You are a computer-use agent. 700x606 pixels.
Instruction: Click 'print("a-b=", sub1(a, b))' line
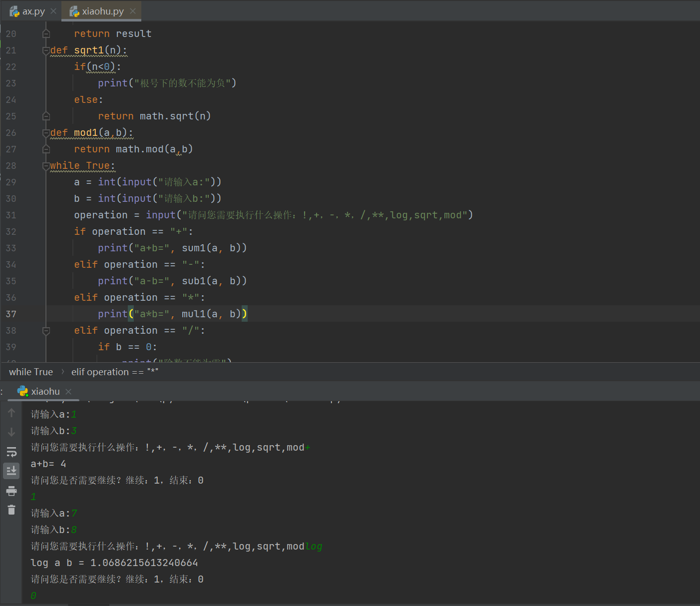[x=172, y=281]
